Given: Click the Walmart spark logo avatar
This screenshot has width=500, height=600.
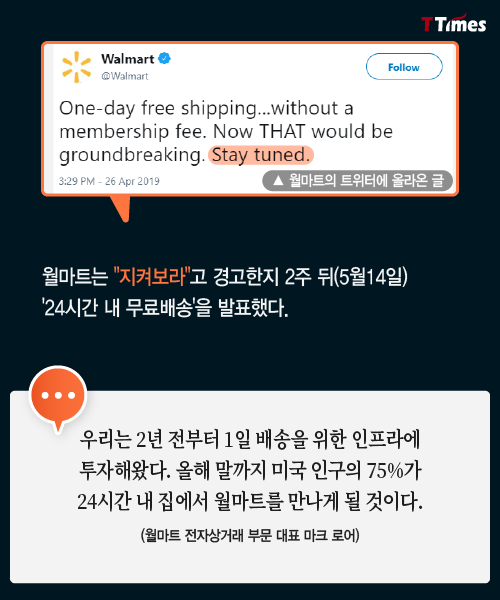Looking at the screenshot, I should tap(77, 67).
